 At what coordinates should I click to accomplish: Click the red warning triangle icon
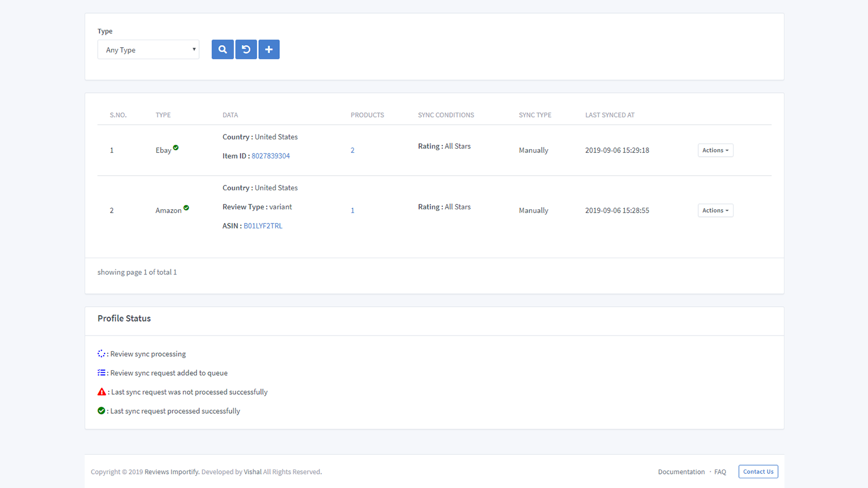pos(101,391)
